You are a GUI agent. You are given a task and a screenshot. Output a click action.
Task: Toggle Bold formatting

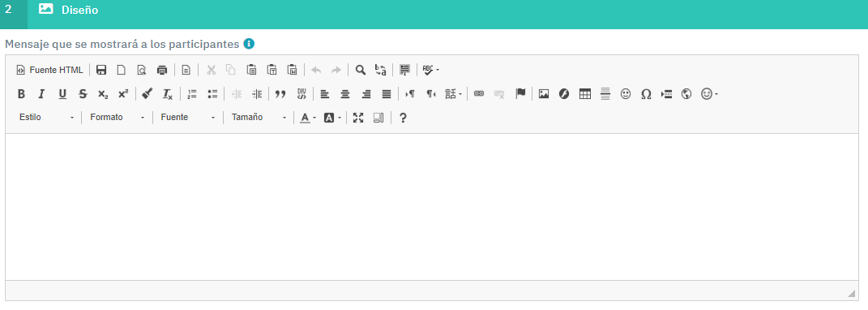21,93
